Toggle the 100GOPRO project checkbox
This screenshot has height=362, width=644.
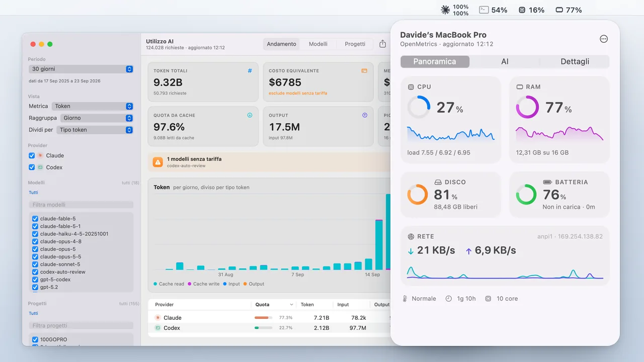(x=35, y=340)
